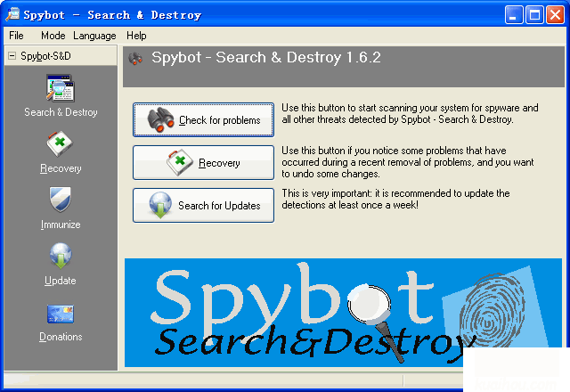This screenshot has height=392, width=570.
Task: Click text 'detections at least once a week!'
Action: [350, 205]
